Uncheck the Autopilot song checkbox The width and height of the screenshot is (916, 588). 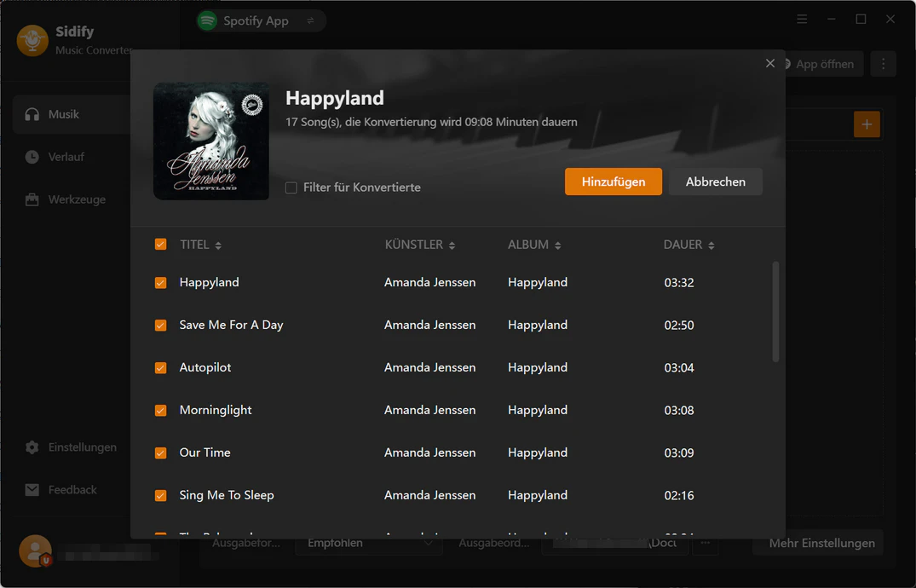tap(161, 367)
